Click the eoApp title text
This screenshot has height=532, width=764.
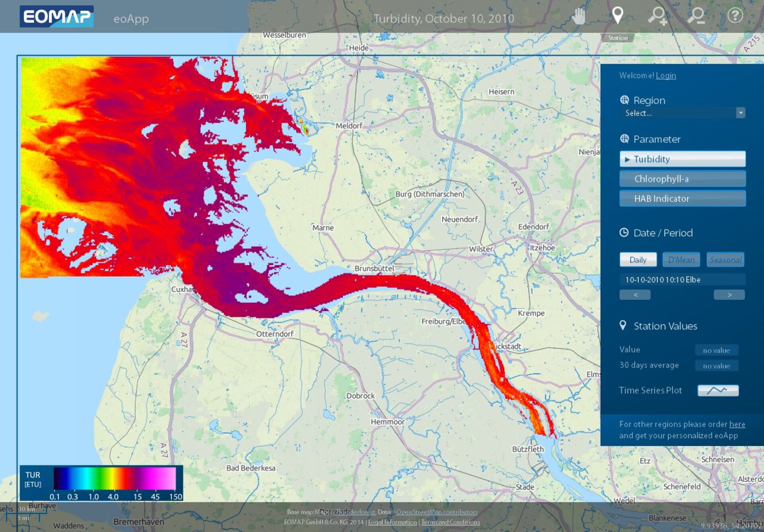131,19
